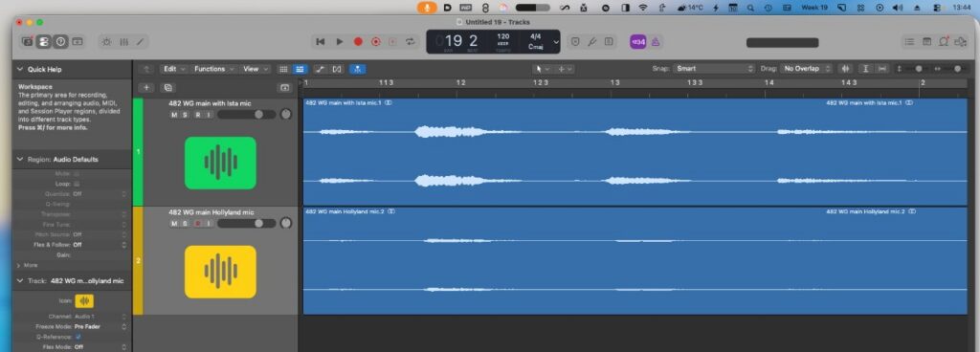
Task: Open the Drag No Overlap dropdown
Action: point(807,69)
